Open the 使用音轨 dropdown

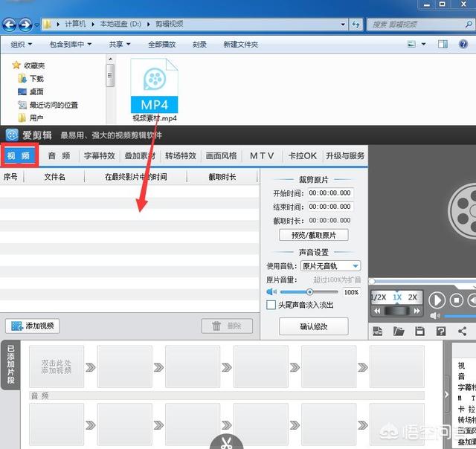tap(330, 266)
